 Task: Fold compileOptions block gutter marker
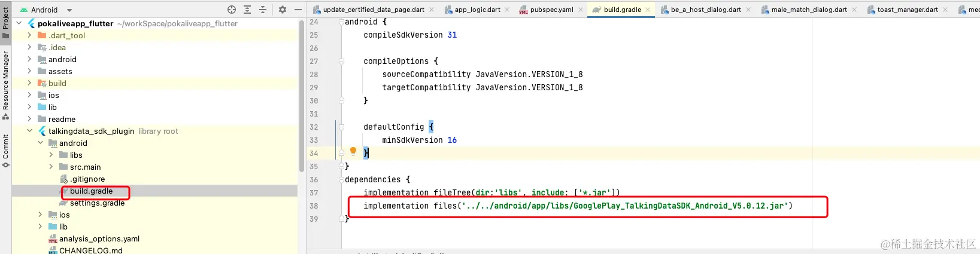point(341,61)
